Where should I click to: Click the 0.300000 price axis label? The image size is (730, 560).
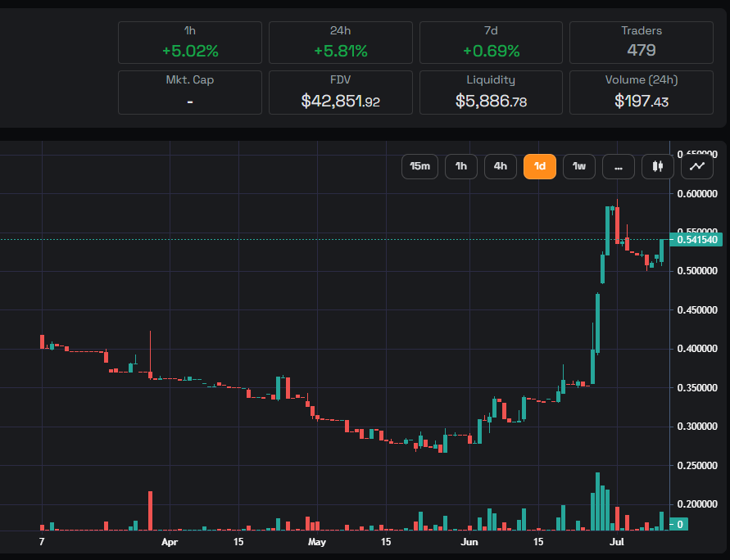coord(697,427)
